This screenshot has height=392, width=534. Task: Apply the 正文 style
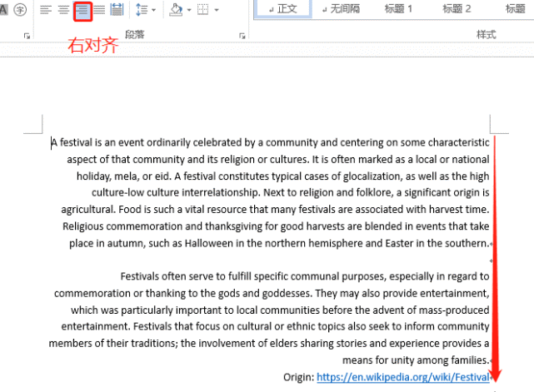click(283, 9)
